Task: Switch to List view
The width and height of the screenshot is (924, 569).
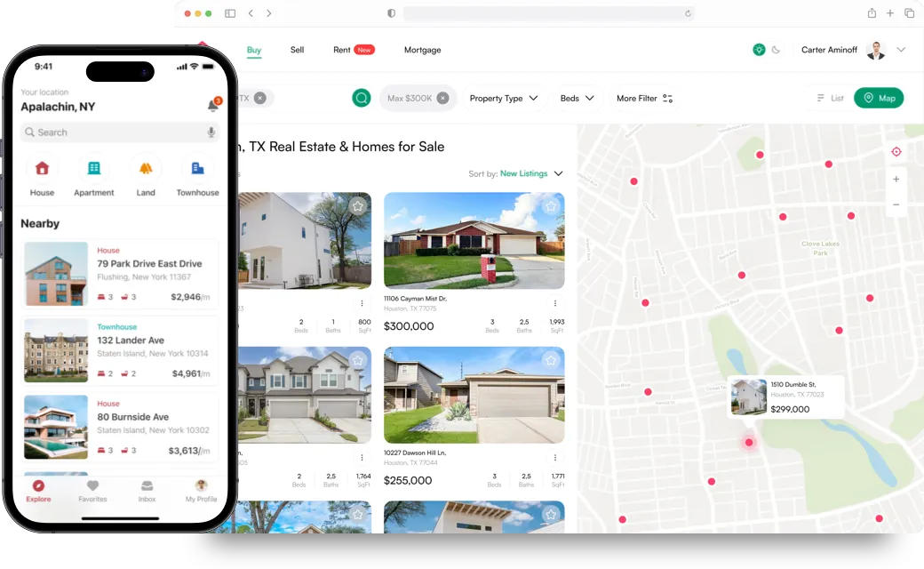Action: click(x=830, y=99)
